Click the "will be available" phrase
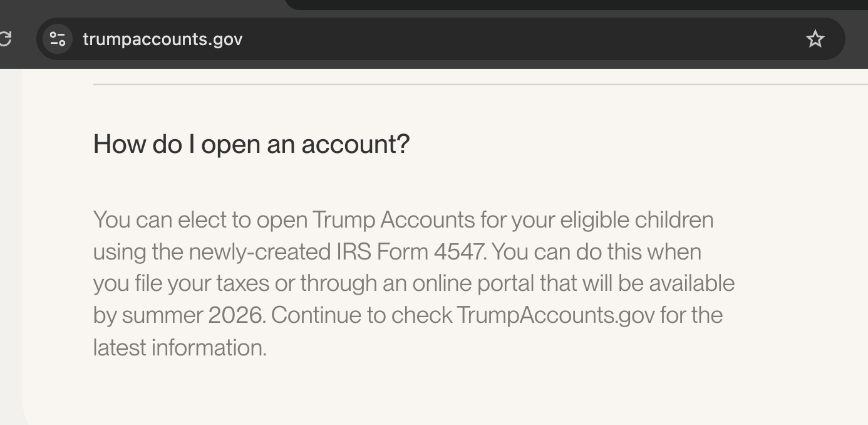The width and height of the screenshot is (868, 425). (x=658, y=283)
